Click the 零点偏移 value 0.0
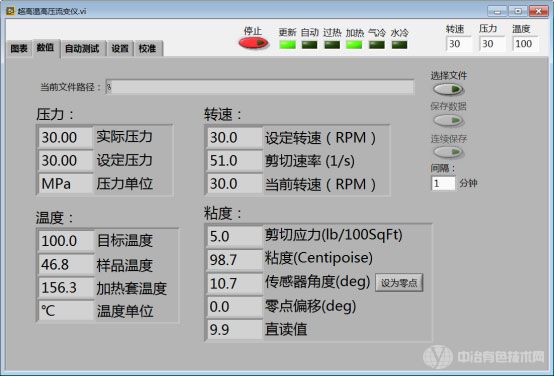The image size is (554, 377). pyautogui.click(x=234, y=307)
